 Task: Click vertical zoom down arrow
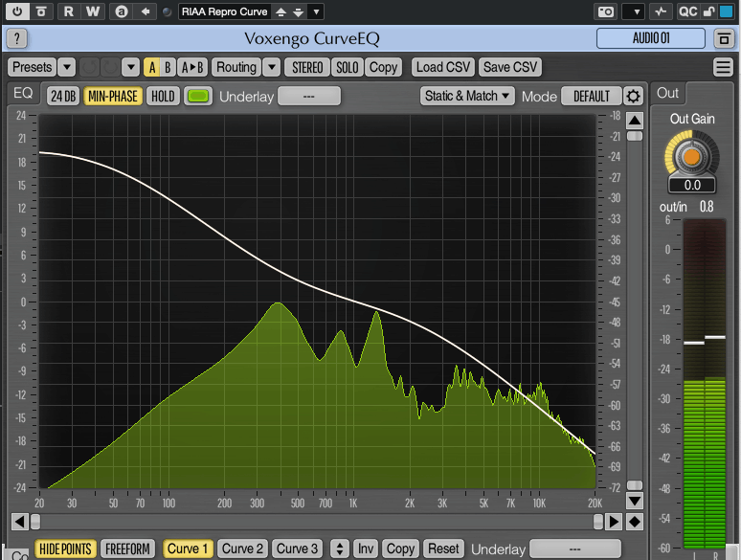[634, 501]
